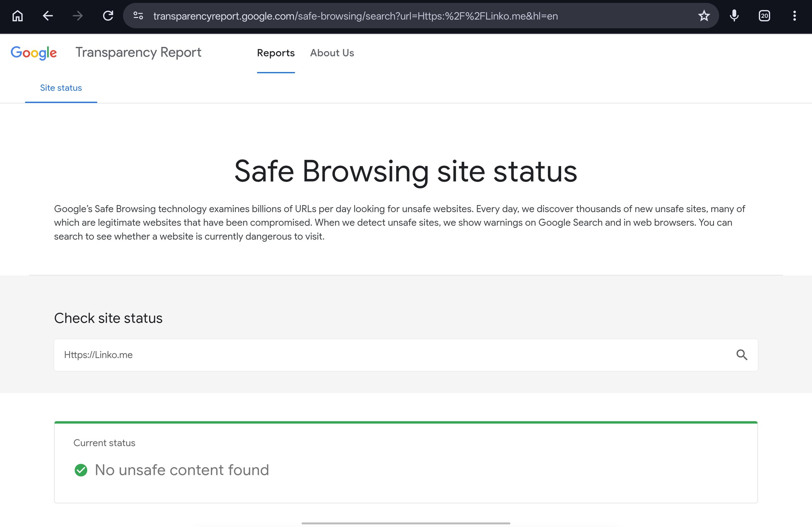Activate voice search microphone

click(x=734, y=16)
